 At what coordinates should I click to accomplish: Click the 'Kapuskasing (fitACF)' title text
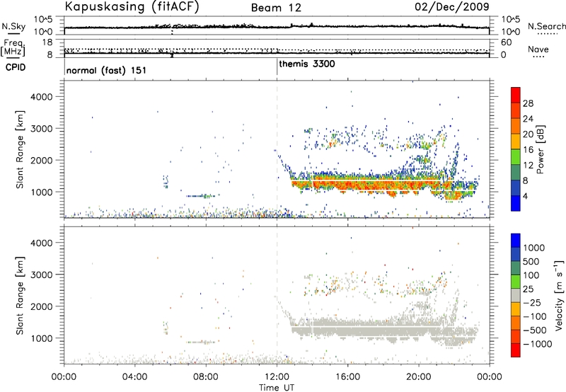point(132,6)
